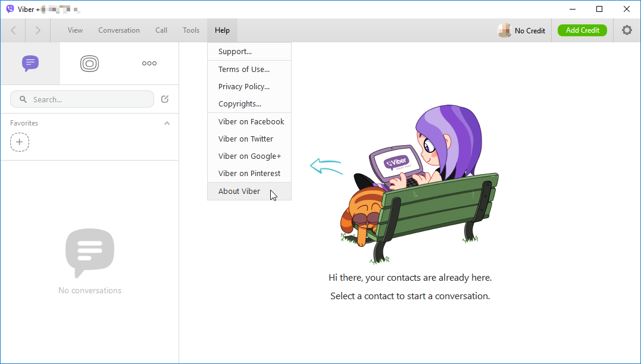Viewport: 641px width, 364px height.
Task: Select About Viber
Action: point(249,191)
